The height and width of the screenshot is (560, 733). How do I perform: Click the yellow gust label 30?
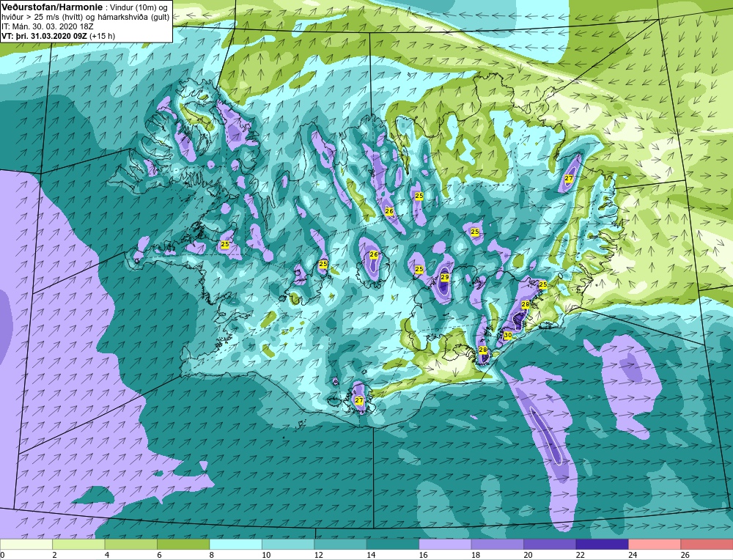508,335
